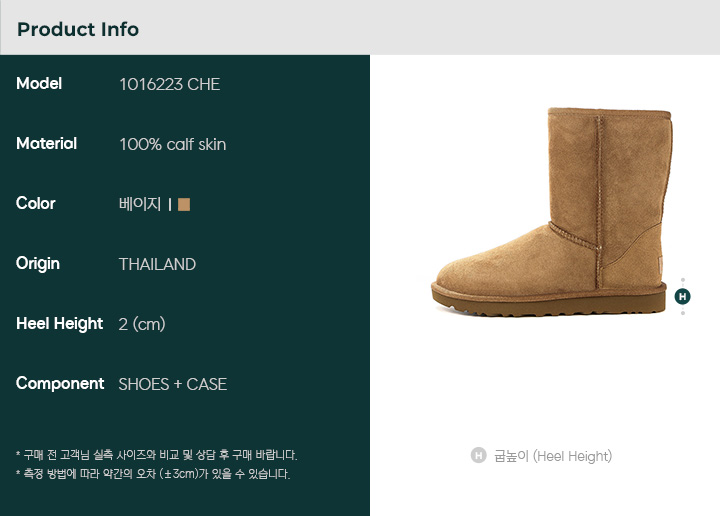Screen dimensions: 720x516
Task: Click the Model label
Action: pyautogui.click(x=39, y=84)
